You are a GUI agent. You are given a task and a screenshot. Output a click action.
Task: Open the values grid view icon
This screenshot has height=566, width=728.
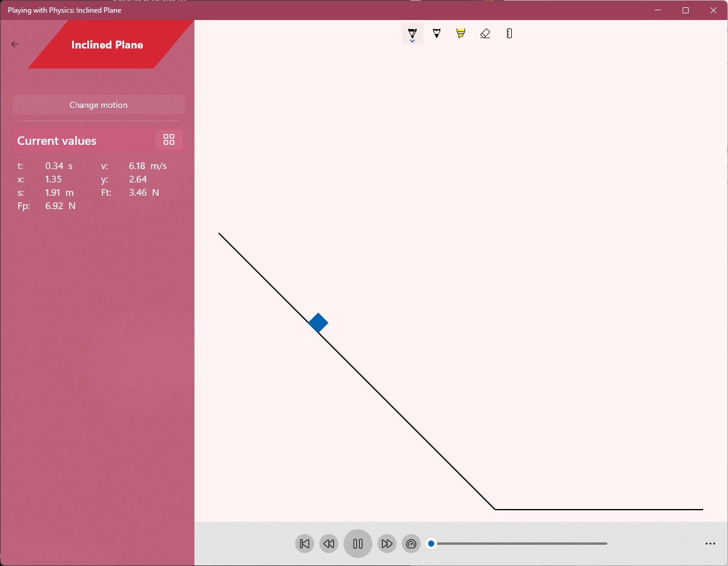[x=169, y=139]
